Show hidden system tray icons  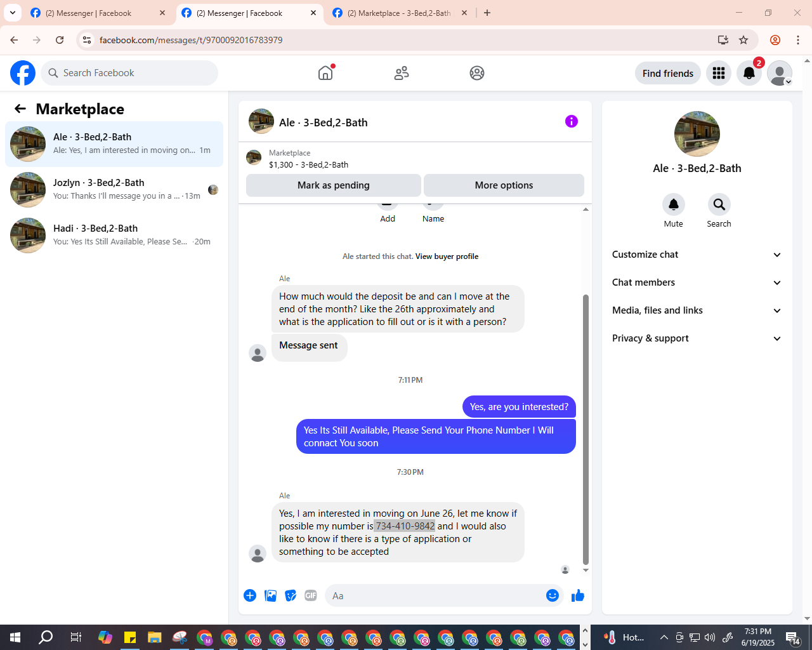pos(664,637)
